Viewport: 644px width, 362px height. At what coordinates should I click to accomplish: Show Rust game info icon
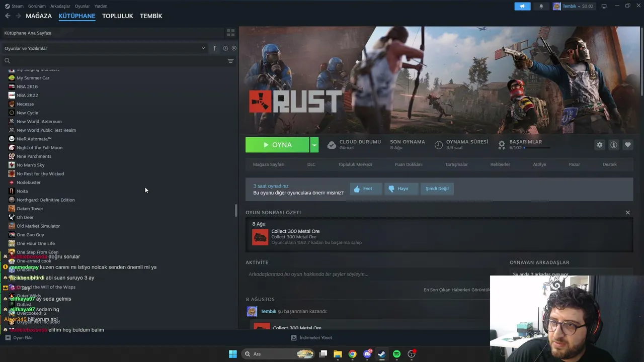(x=614, y=145)
